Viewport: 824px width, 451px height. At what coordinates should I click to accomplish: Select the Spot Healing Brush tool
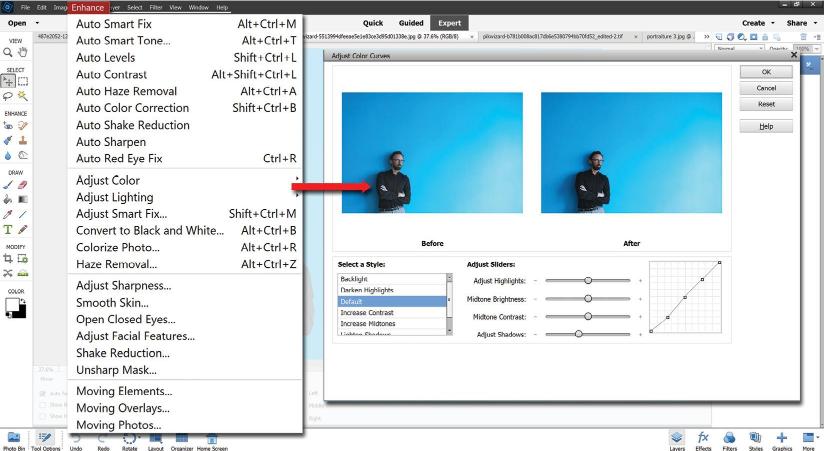click(x=23, y=126)
